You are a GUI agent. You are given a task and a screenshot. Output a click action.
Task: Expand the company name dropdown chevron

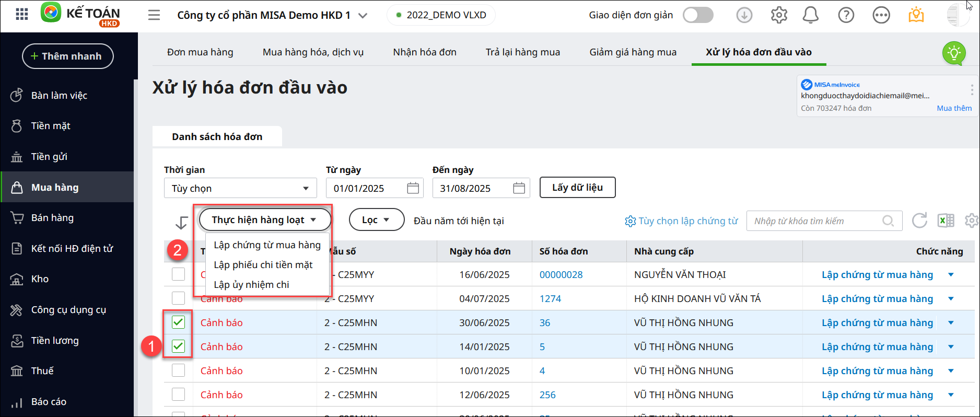click(x=363, y=16)
